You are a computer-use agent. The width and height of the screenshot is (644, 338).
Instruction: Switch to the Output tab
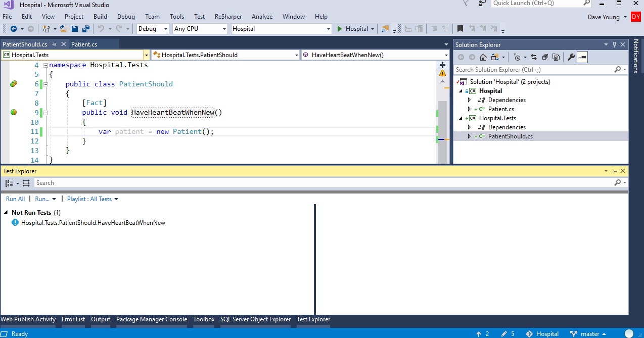101,319
